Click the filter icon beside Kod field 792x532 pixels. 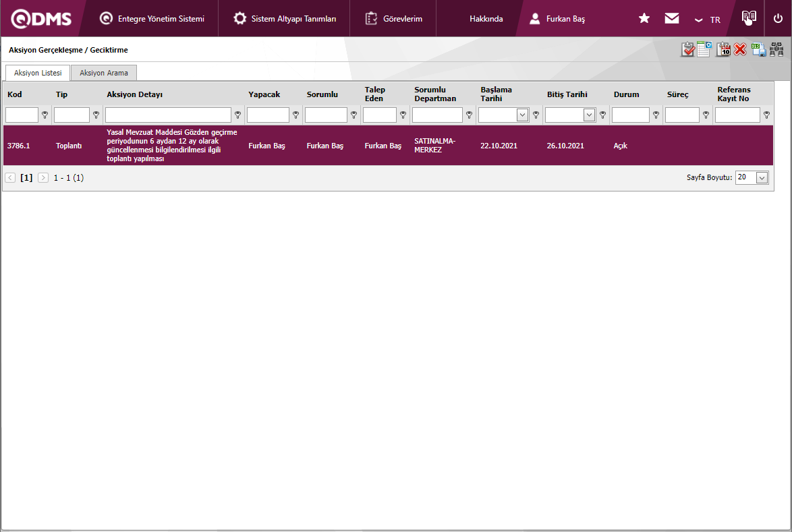coord(45,115)
